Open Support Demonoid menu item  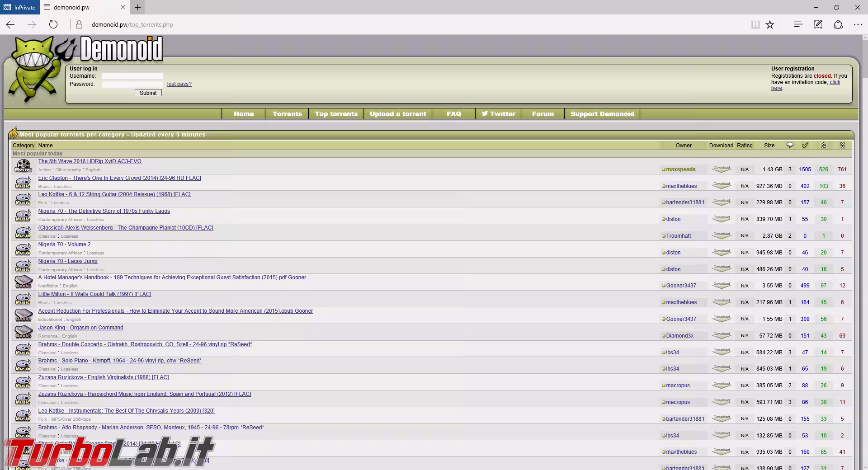pyautogui.click(x=602, y=114)
